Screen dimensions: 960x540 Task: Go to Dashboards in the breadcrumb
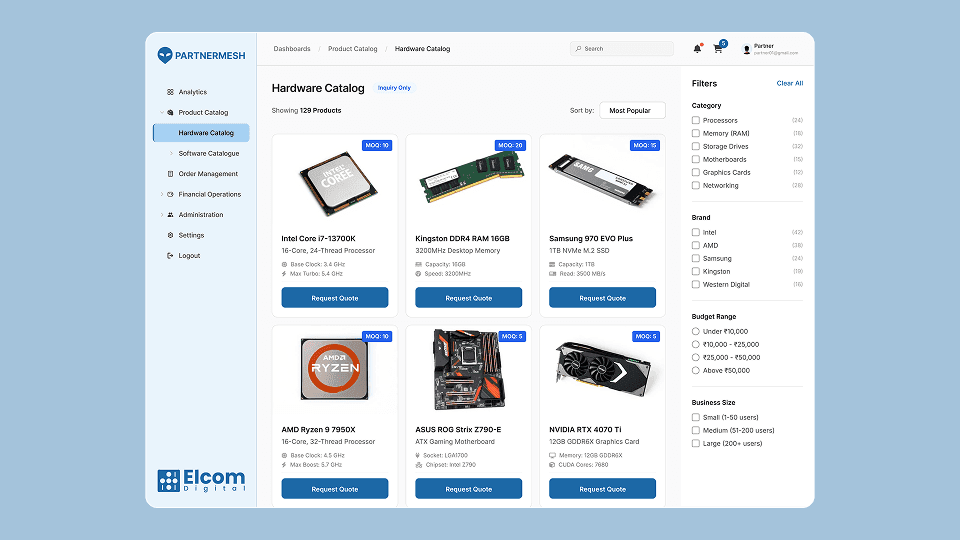click(x=292, y=49)
